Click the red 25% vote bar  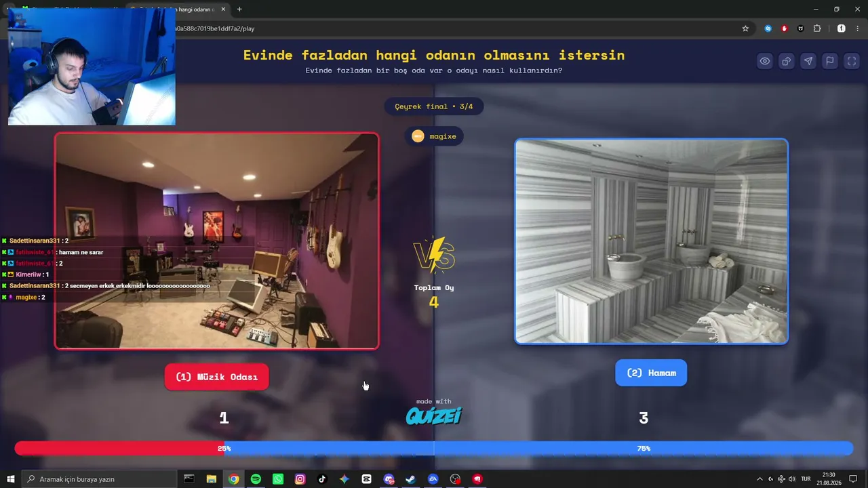[119, 449]
